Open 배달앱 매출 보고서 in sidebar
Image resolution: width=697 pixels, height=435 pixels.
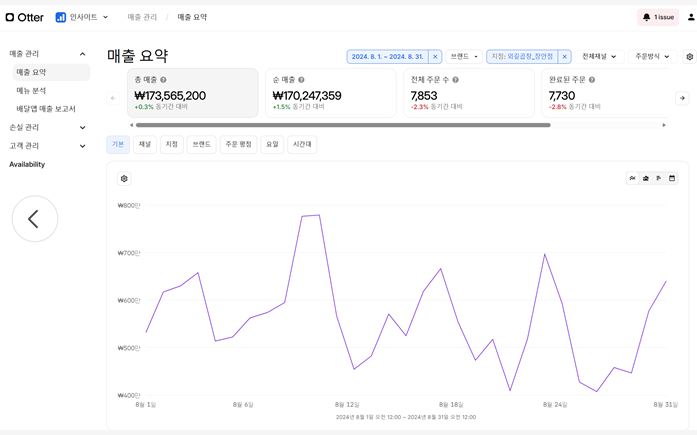pos(46,109)
